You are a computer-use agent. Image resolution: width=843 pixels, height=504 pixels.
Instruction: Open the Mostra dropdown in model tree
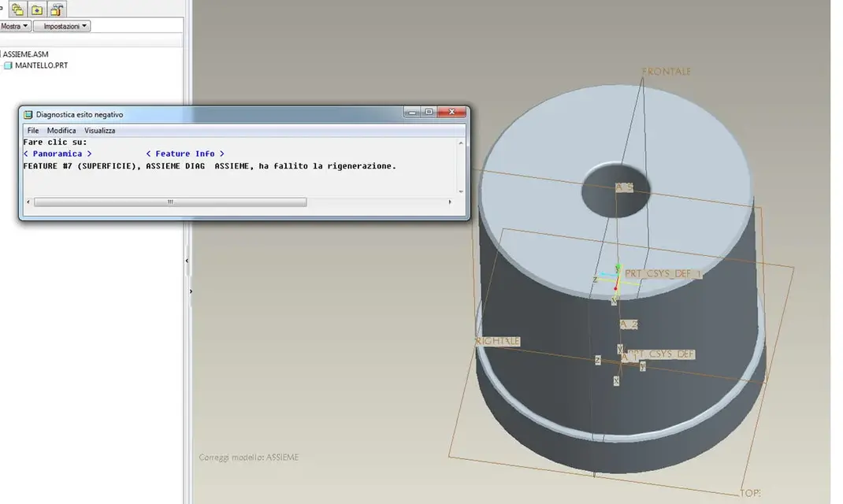(x=14, y=26)
